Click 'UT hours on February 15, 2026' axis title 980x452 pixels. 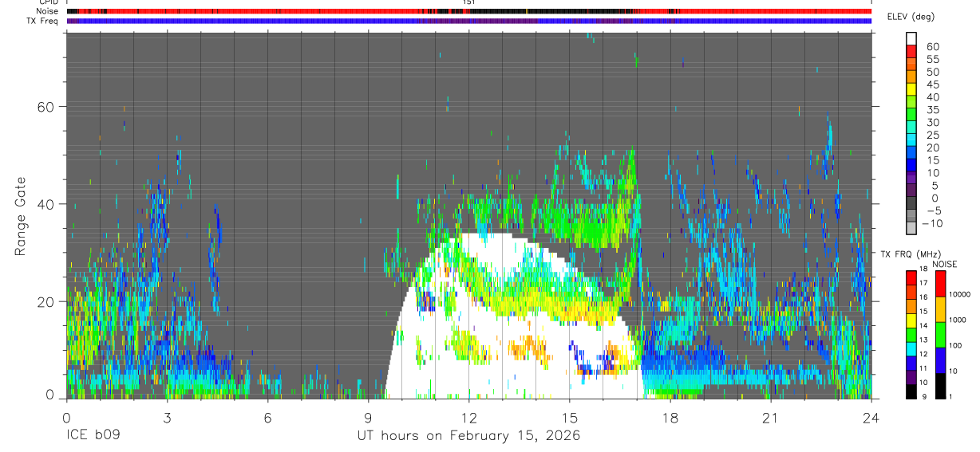468,436
